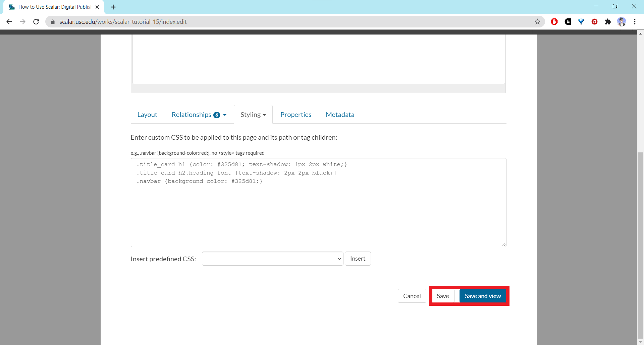Screen dimensions: 644x345
Task: Click the Save and view button
Action: click(x=482, y=296)
